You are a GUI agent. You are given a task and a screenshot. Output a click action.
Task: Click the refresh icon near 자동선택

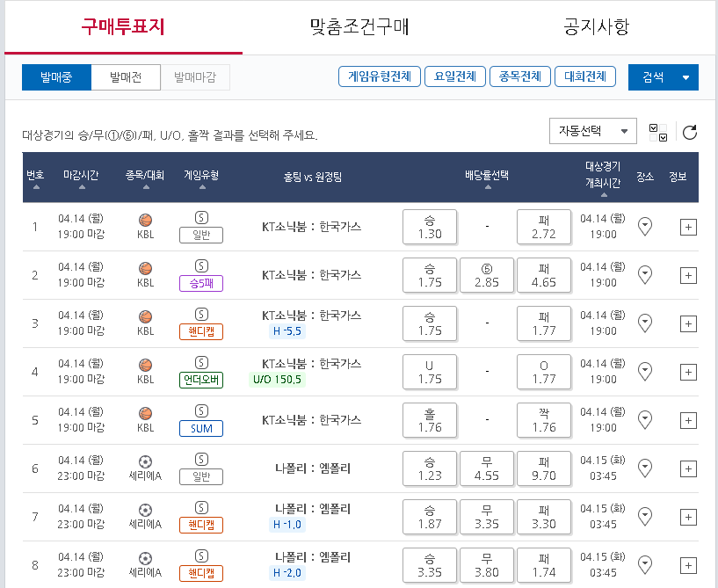click(691, 130)
